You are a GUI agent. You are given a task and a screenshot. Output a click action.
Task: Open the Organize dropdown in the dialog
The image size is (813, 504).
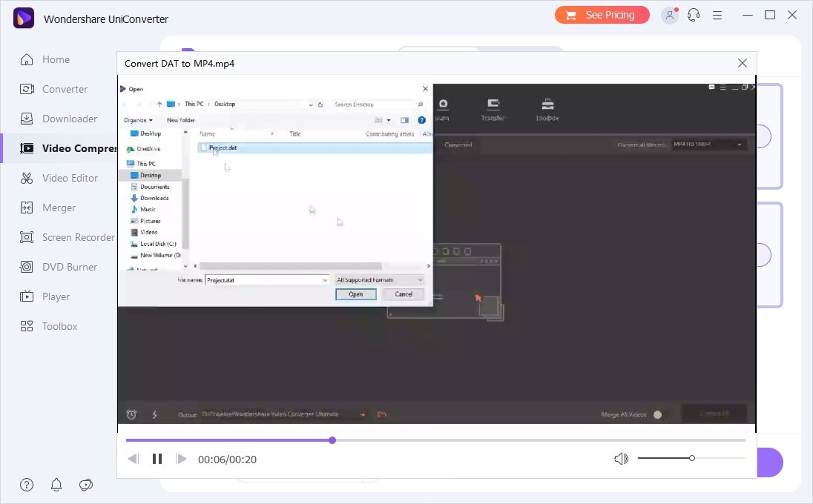click(x=138, y=120)
